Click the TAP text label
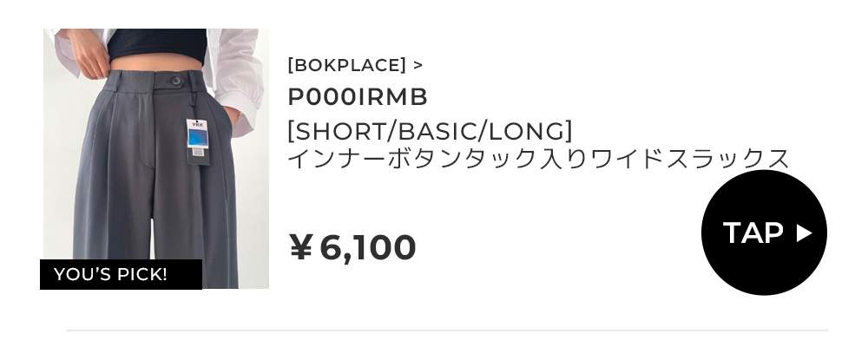Viewport: 868px width, 347px height. click(753, 232)
